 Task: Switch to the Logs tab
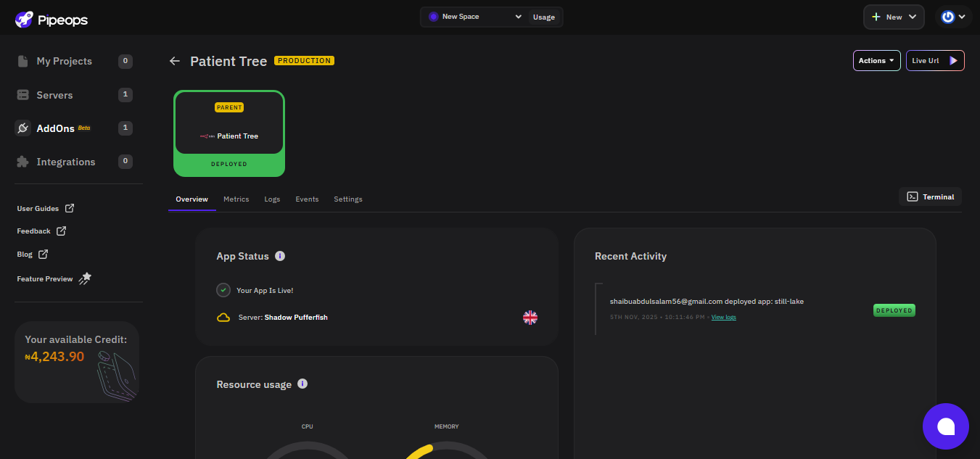click(x=272, y=199)
